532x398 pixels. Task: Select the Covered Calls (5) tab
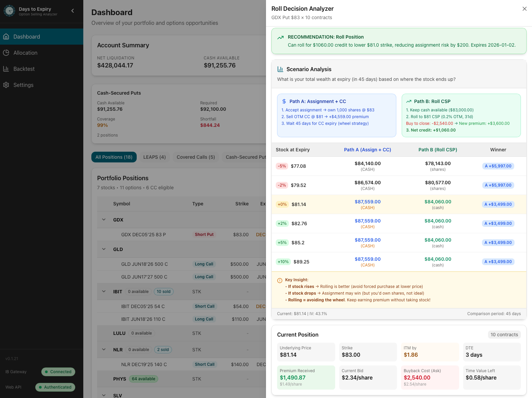pyautogui.click(x=196, y=157)
